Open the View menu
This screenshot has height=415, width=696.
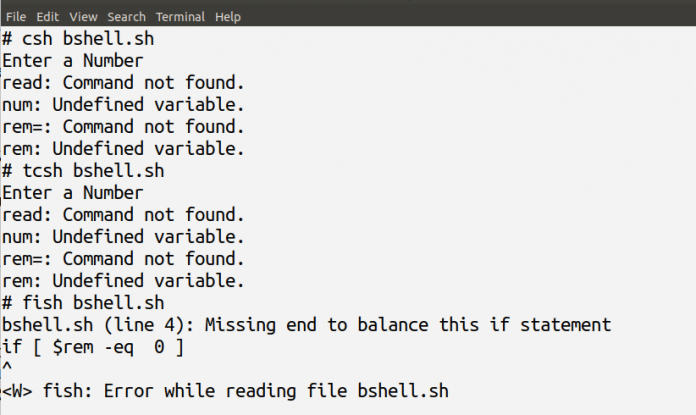(84, 17)
